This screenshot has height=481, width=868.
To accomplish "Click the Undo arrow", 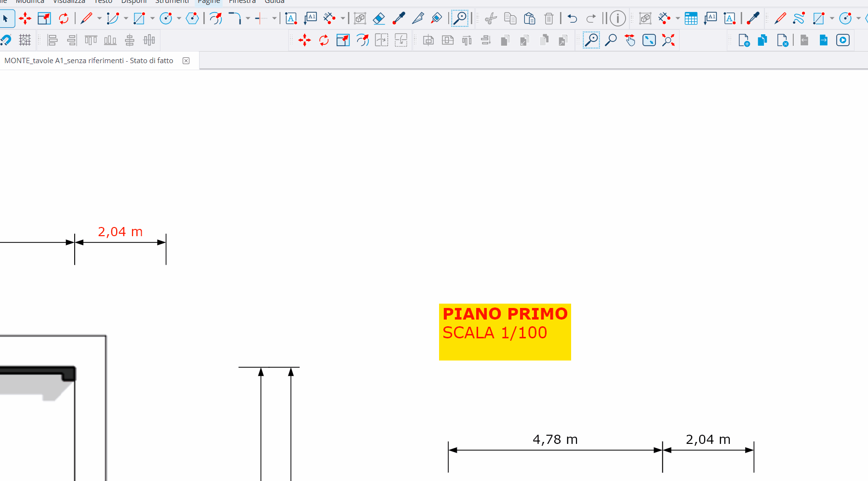I will click(x=572, y=19).
